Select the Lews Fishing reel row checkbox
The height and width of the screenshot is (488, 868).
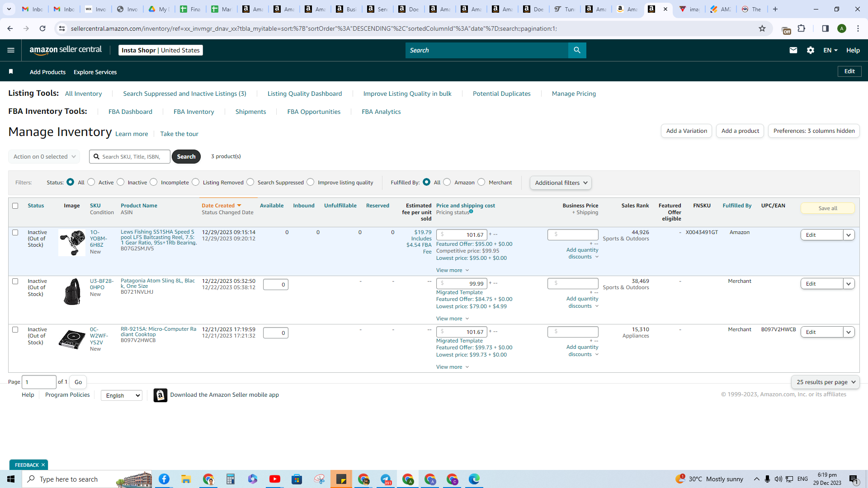(x=15, y=233)
